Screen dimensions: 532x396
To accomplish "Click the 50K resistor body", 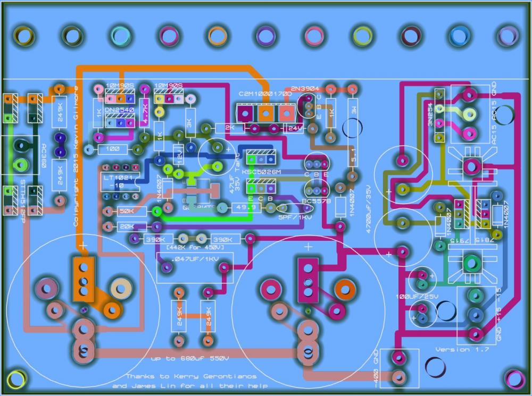I will pos(127,211).
